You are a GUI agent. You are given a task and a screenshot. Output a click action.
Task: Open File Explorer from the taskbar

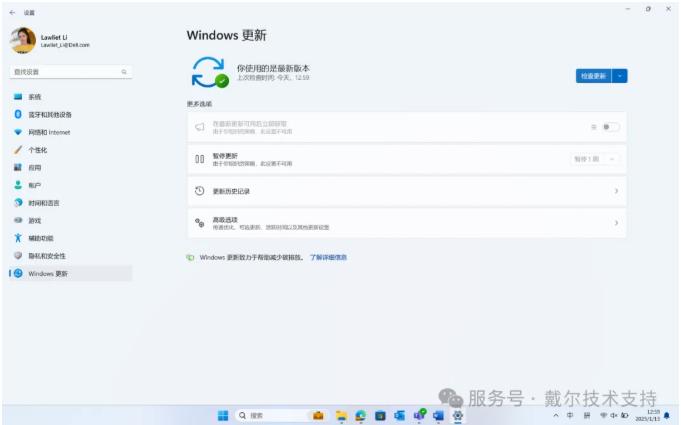pyautogui.click(x=341, y=415)
